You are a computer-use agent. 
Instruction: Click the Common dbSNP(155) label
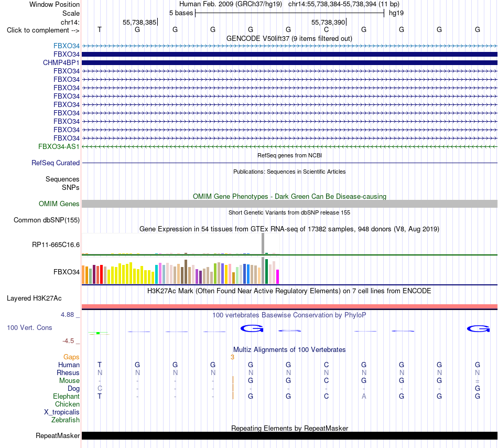[46, 220]
